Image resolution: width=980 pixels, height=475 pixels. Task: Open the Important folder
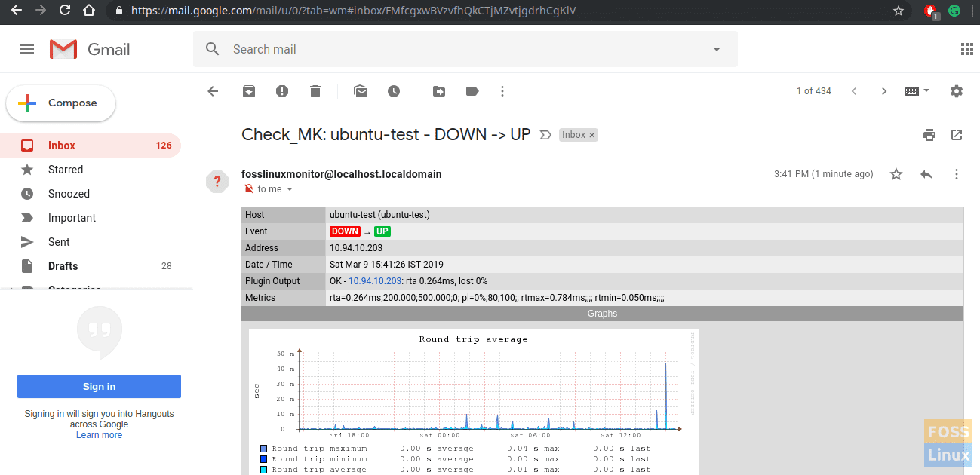[x=91, y=218]
